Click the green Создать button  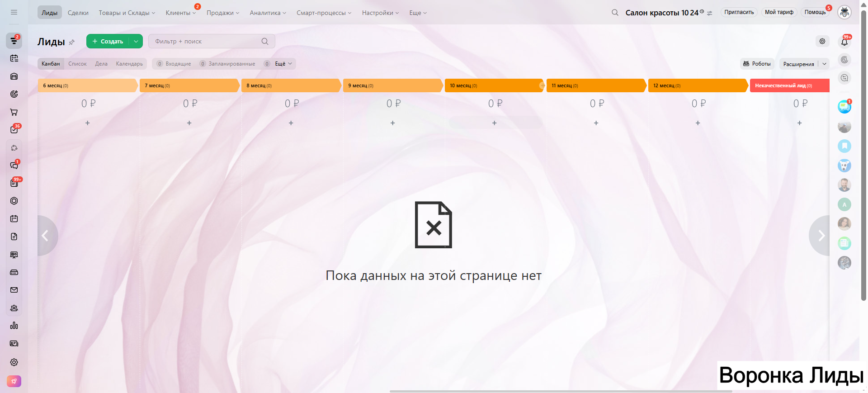pyautogui.click(x=108, y=41)
